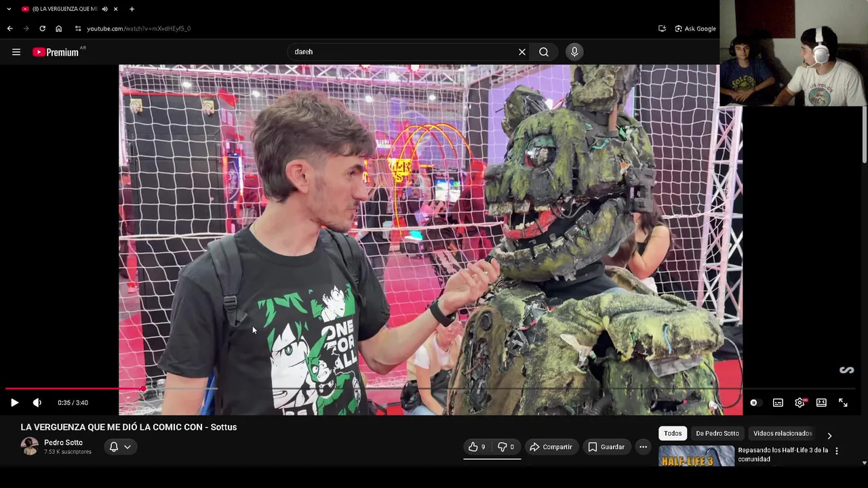Select the Videos relacionados chip
Image resolution: width=868 pixels, height=488 pixels.
coord(783,433)
